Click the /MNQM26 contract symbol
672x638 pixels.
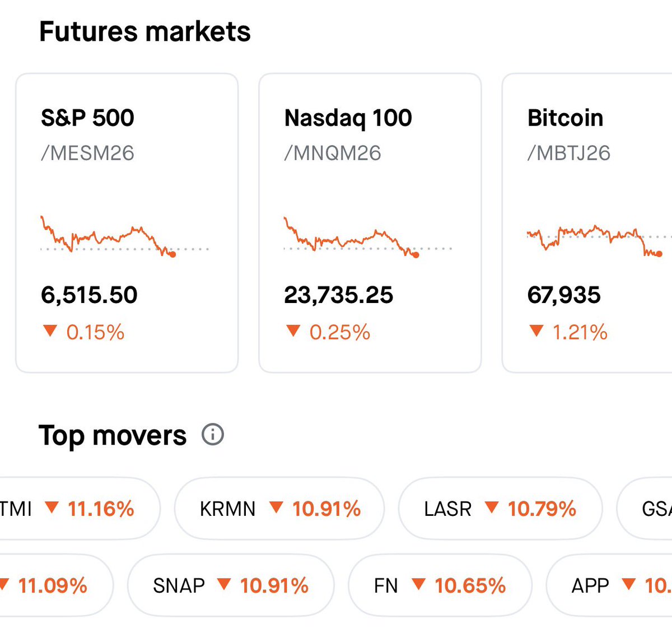(x=333, y=153)
